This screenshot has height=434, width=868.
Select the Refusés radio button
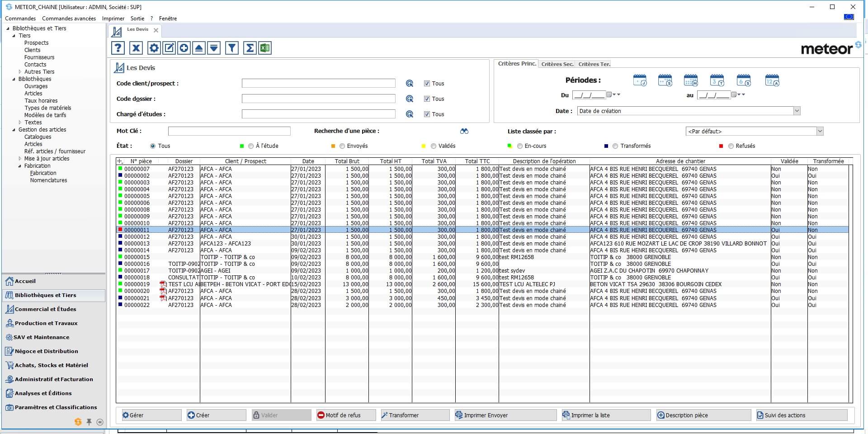point(731,146)
